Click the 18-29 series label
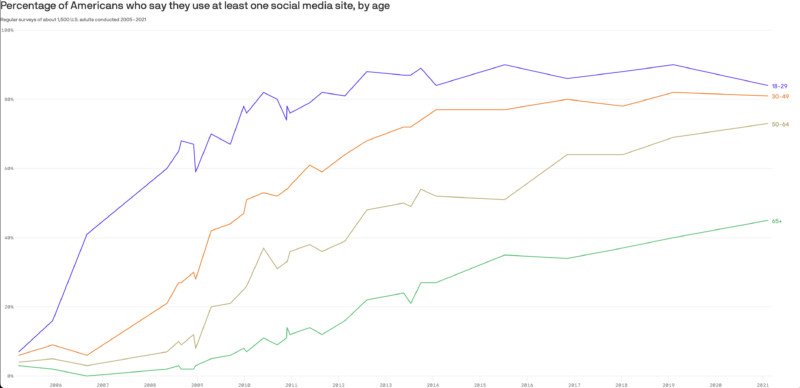 click(x=779, y=86)
